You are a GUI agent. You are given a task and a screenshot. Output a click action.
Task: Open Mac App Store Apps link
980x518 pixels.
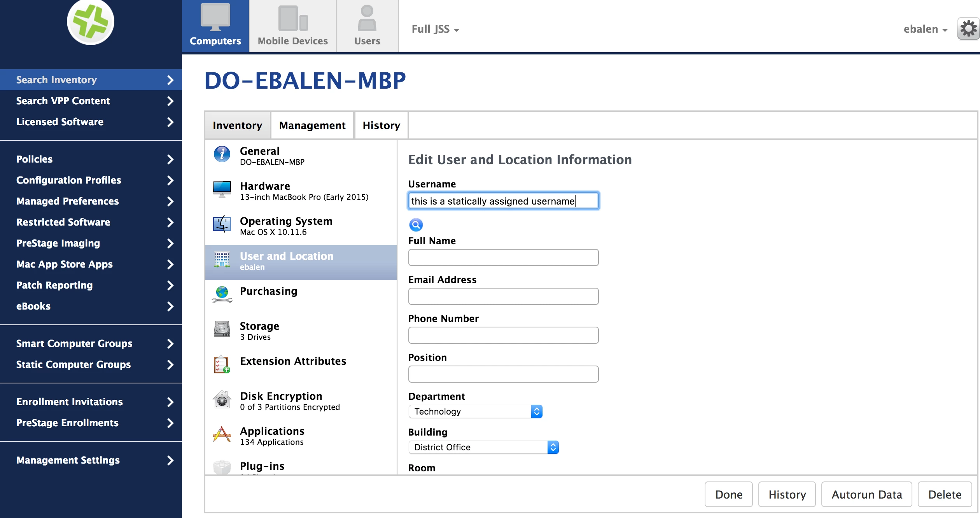pos(91,264)
